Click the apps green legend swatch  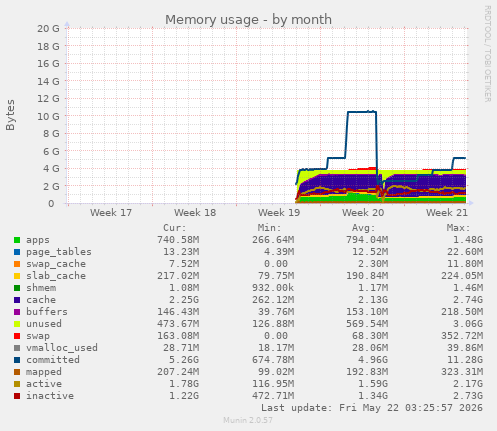pos(17,240)
